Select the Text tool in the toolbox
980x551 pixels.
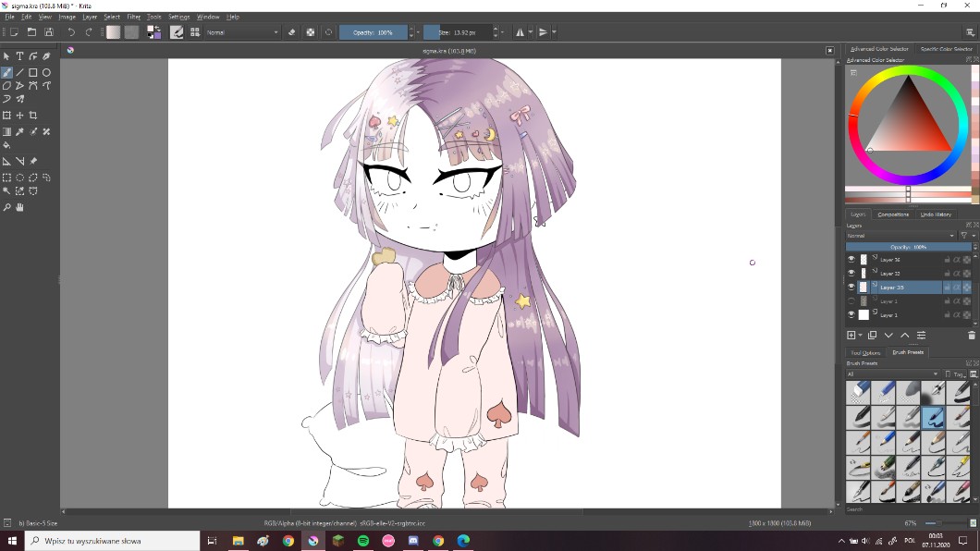point(19,56)
